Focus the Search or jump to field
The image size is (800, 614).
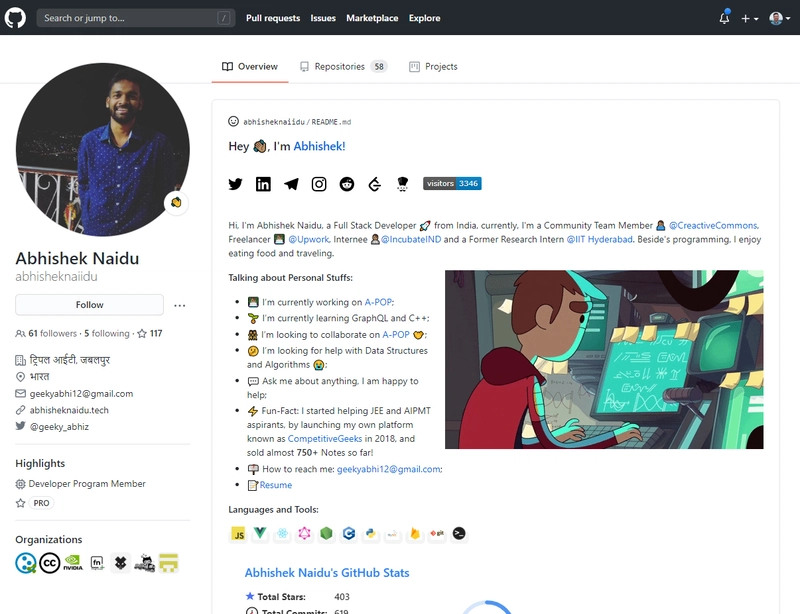pyautogui.click(x=136, y=18)
